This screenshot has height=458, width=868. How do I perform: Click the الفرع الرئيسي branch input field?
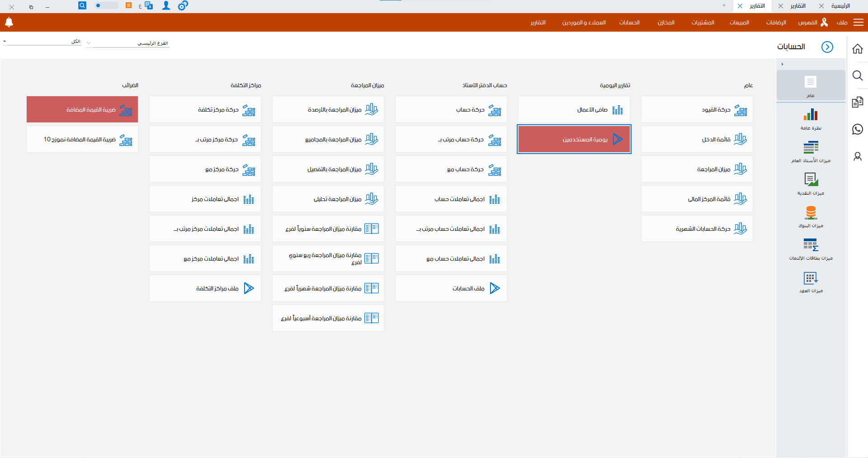(131, 43)
